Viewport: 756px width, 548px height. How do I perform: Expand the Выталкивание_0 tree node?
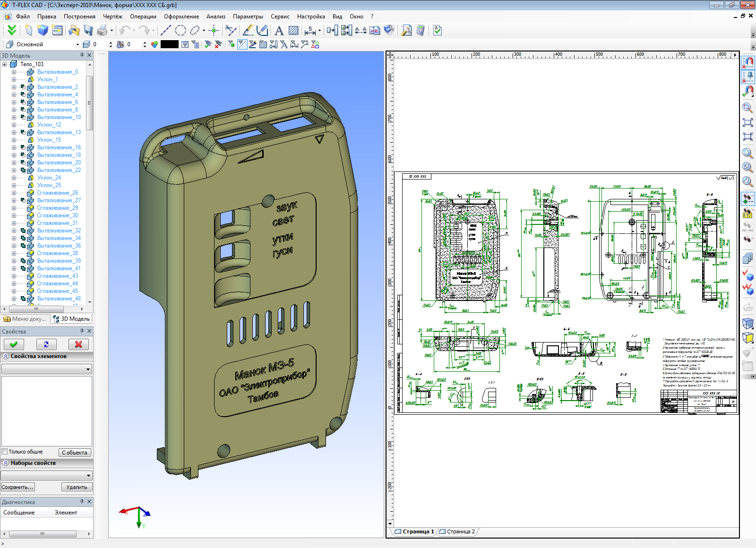tap(14, 72)
